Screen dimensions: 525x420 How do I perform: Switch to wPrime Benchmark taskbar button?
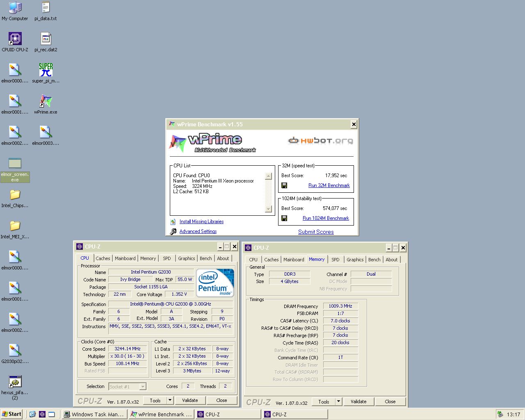[161, 414]
